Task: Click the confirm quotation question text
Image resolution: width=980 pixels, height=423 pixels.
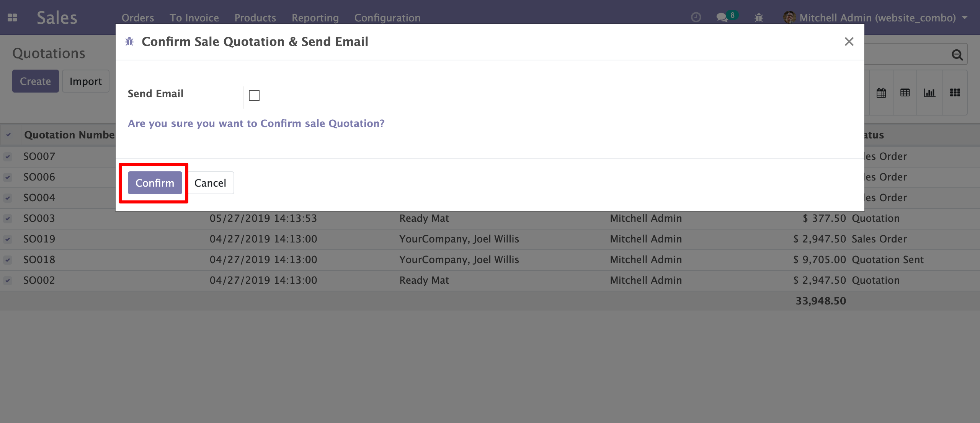Action: pos(256,124)
